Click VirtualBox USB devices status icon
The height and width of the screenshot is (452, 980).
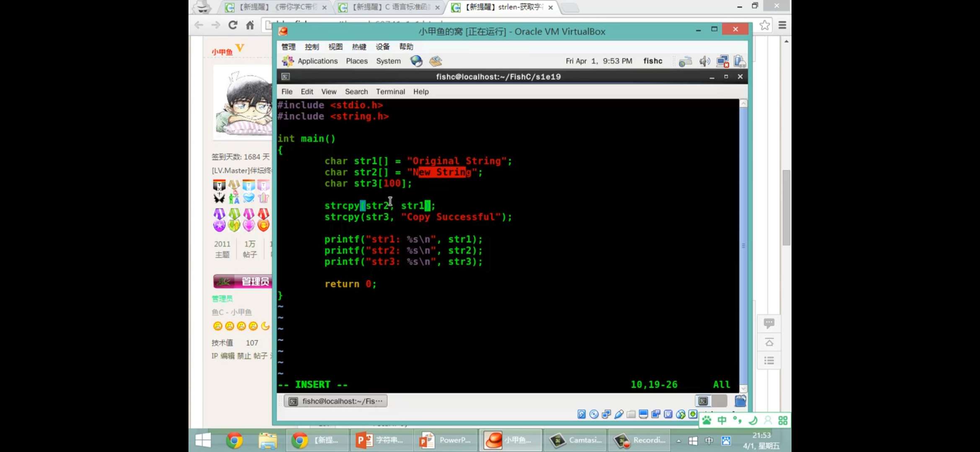619,414
